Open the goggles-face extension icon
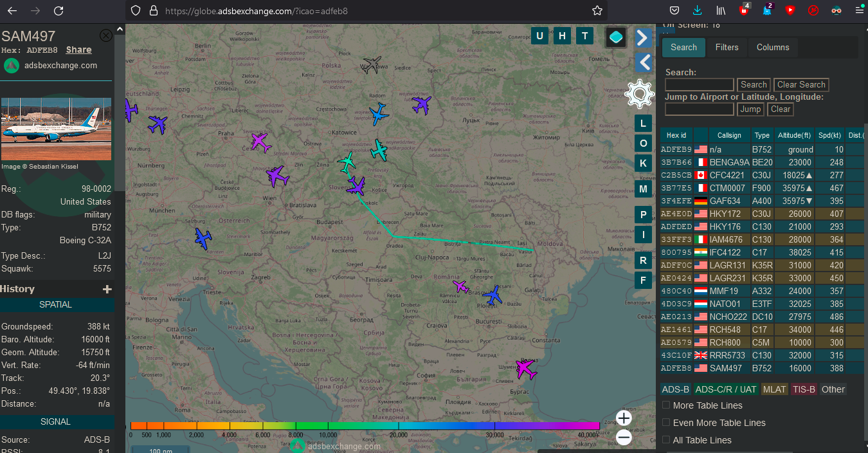Image resolution: width=868 pixels, height=453 pixels. coord(836,10)
